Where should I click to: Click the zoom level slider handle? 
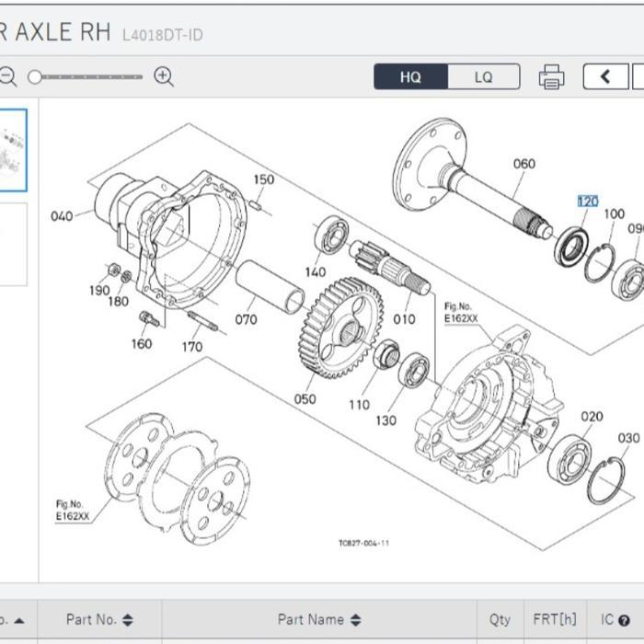pyautogui.click(x=35, y=76)
